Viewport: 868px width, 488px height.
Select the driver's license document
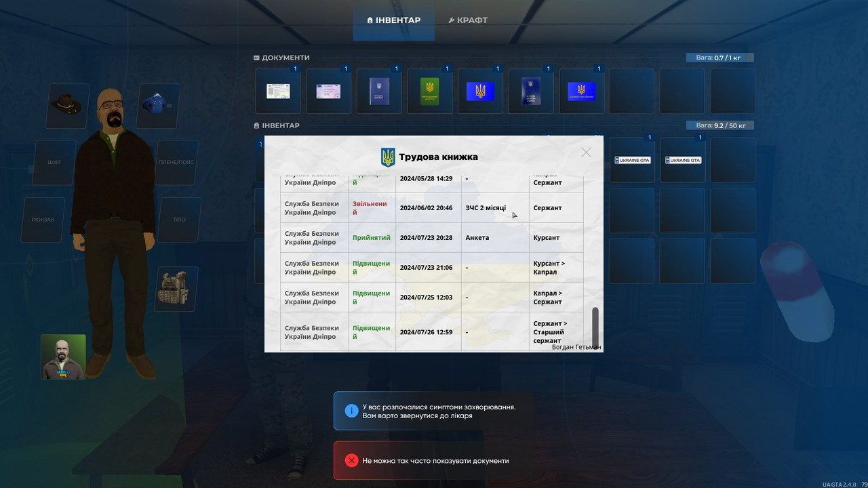[328, 90]
